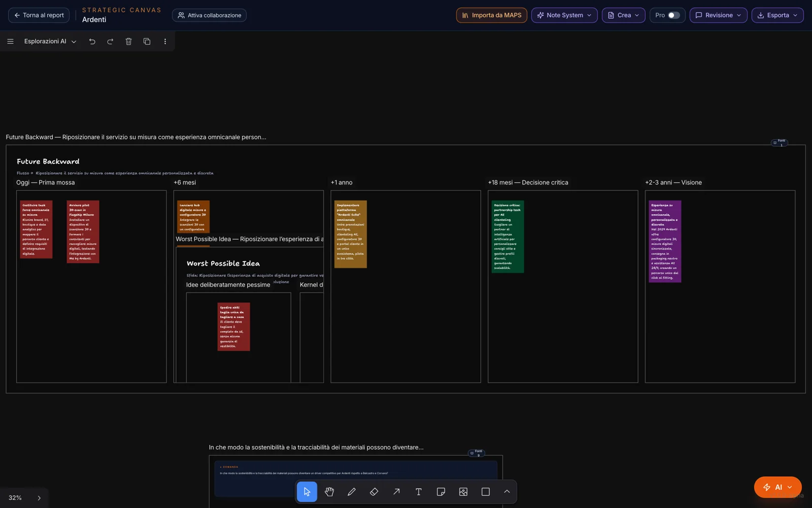Click the undo arrow icon
The image size is (812, 508).
click(x=92, y=42)
